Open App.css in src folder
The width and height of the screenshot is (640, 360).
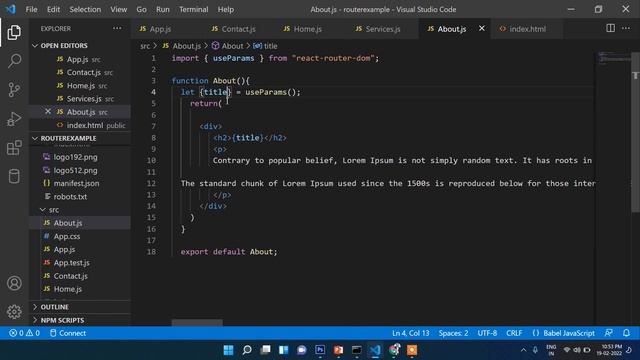(80, 236)
